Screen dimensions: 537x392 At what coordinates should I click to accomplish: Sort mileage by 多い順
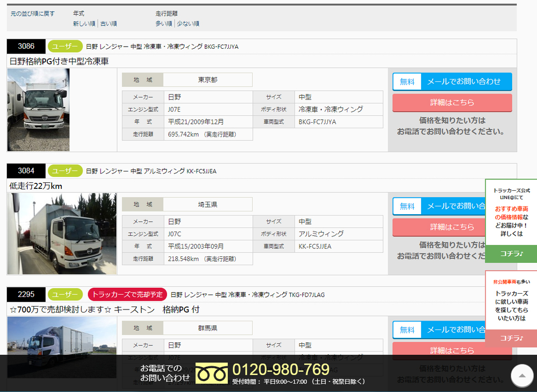[x=164, y=24]
